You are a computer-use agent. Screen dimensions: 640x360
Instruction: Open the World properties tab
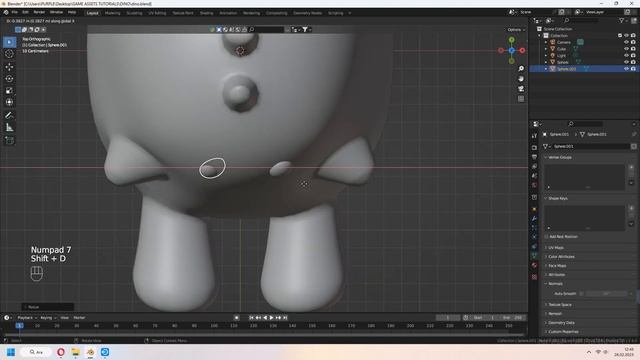click(534, 186)
